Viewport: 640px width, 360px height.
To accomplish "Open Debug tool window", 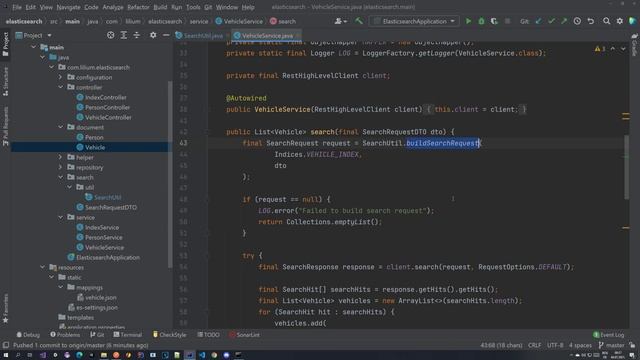I will click(x=28, y=335).
